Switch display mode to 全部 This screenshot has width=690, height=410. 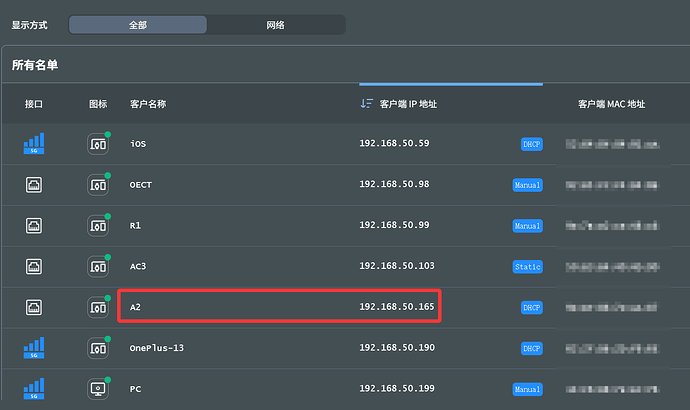[138, 24]
